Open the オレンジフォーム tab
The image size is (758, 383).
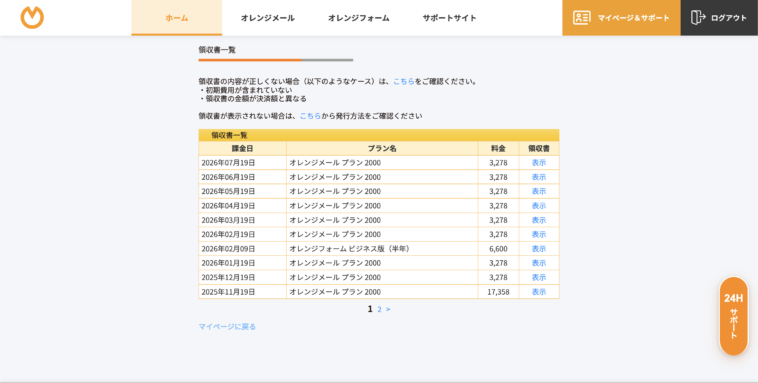pyautogui.click(x=359, y=18)
